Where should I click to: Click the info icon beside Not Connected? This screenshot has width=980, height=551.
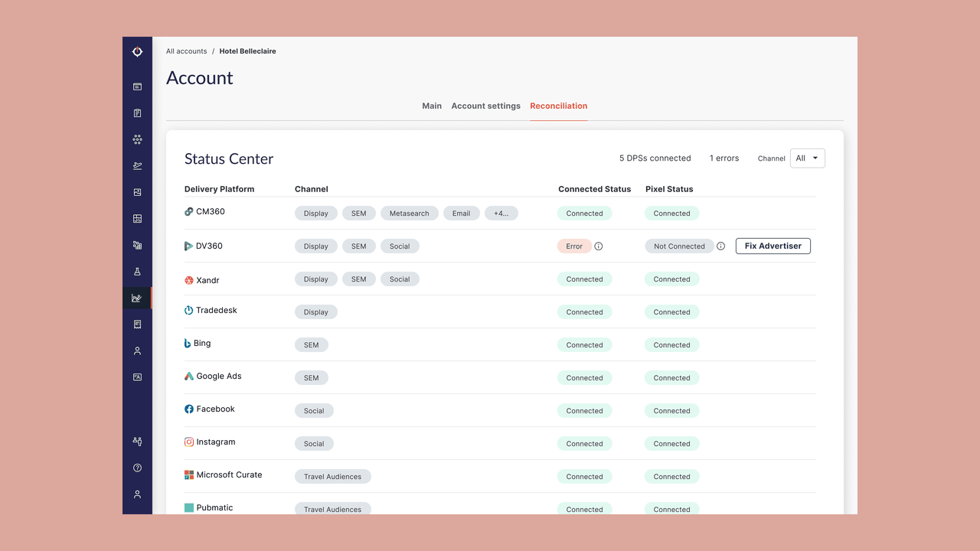tap(720, 246)
